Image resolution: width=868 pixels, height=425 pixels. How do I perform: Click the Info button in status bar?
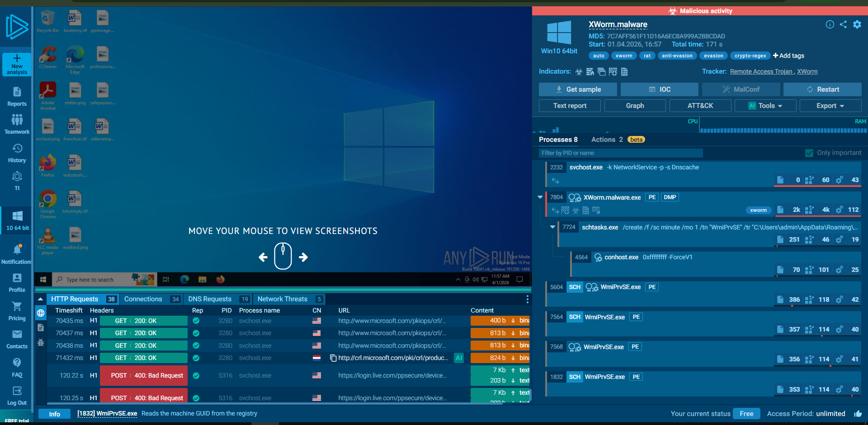point(54,414)
